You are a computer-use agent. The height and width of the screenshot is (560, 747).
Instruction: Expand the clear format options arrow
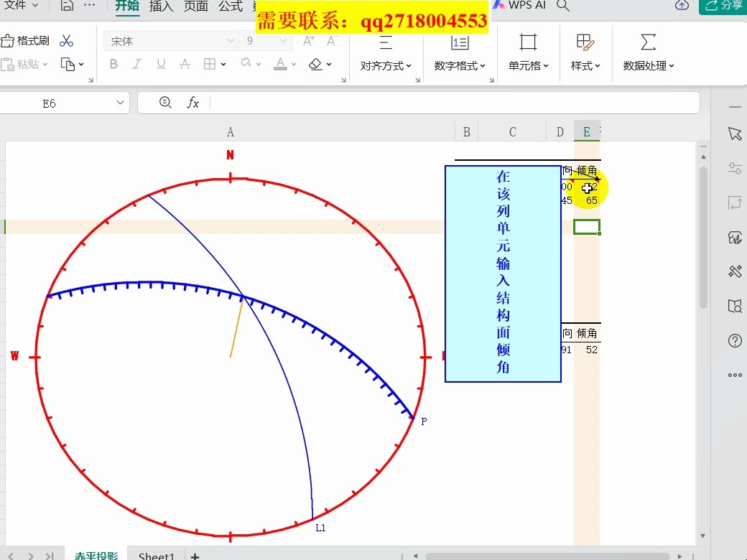[x=329, y=65]
